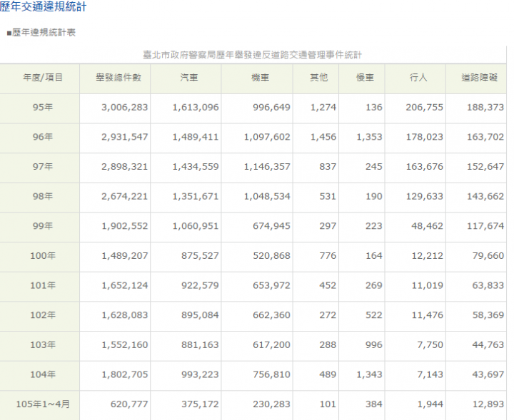Click total value 1,489,207 for 100年
The width and height of the screenshot is (514, 420).
coord(124,256)
